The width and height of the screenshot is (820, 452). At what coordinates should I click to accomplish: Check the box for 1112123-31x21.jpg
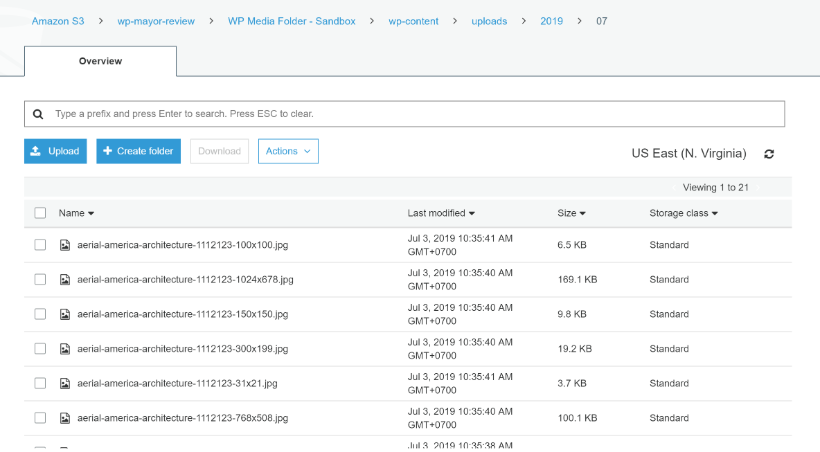pyautogui.click(x=40, y=383)
